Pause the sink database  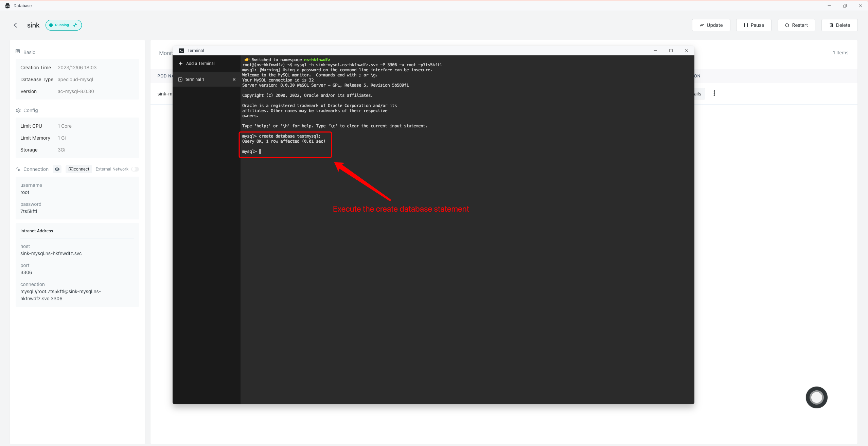[x=754, y=25]
